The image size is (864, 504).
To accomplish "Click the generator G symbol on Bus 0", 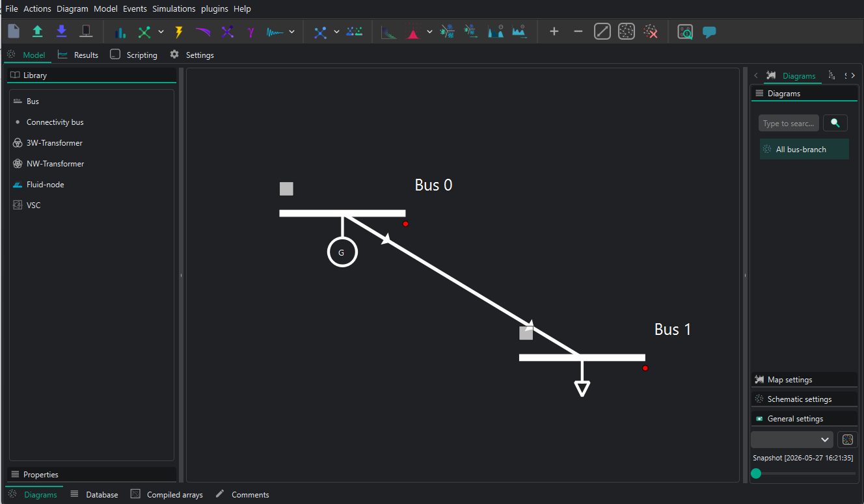I will (342, 252).
